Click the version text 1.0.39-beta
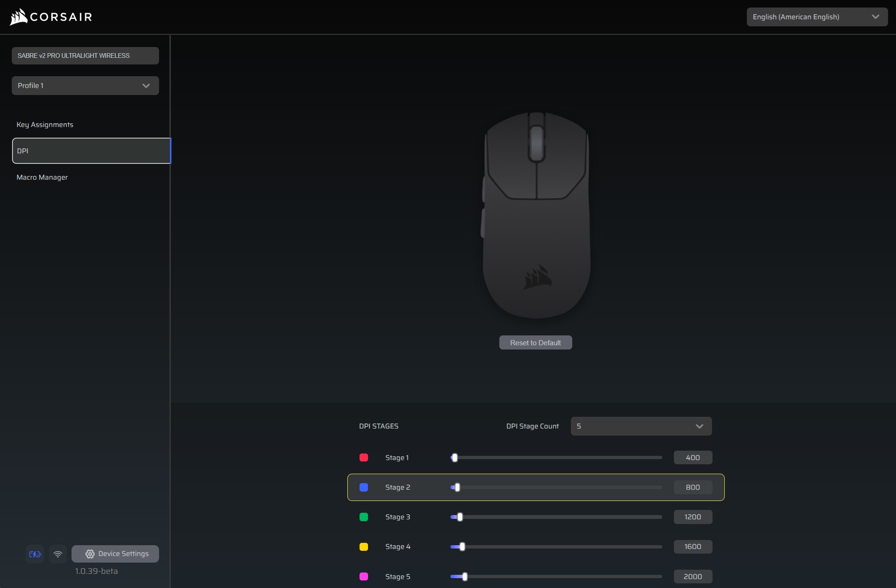This screenshot has height=588, width=896. [96, 571]
